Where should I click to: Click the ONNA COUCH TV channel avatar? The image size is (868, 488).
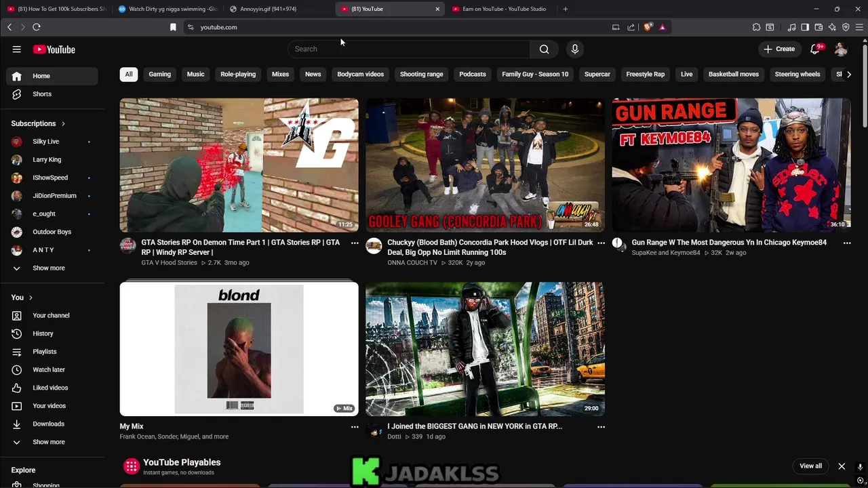(x=374, y=245)
